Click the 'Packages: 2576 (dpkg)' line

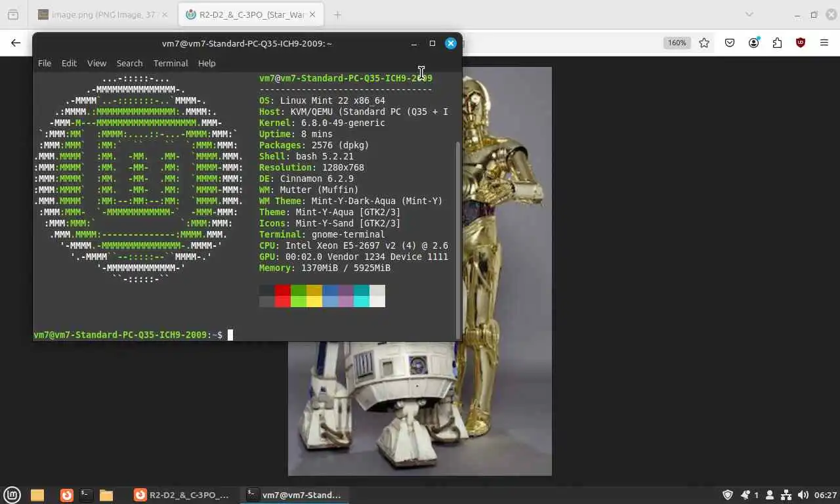click(x=314, y=145)
